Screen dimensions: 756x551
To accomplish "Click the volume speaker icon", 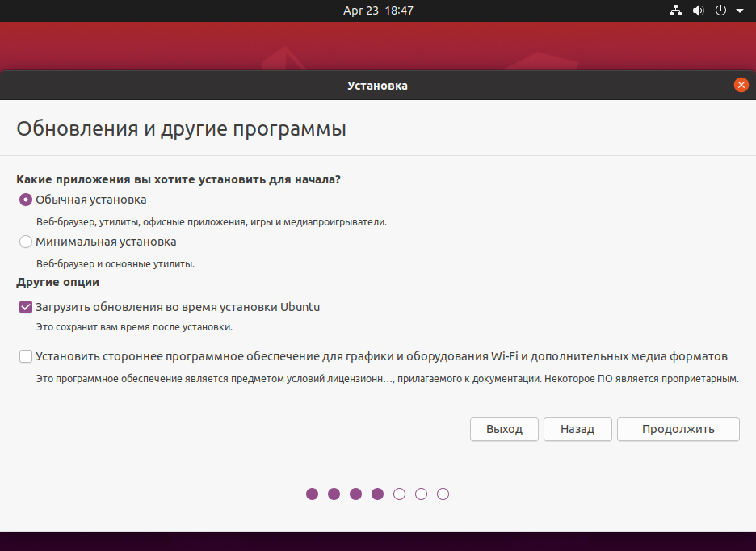I will 698,11.
